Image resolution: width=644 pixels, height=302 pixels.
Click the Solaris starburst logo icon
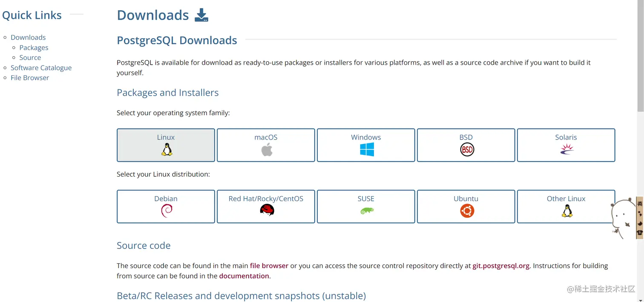coord(567,149)
